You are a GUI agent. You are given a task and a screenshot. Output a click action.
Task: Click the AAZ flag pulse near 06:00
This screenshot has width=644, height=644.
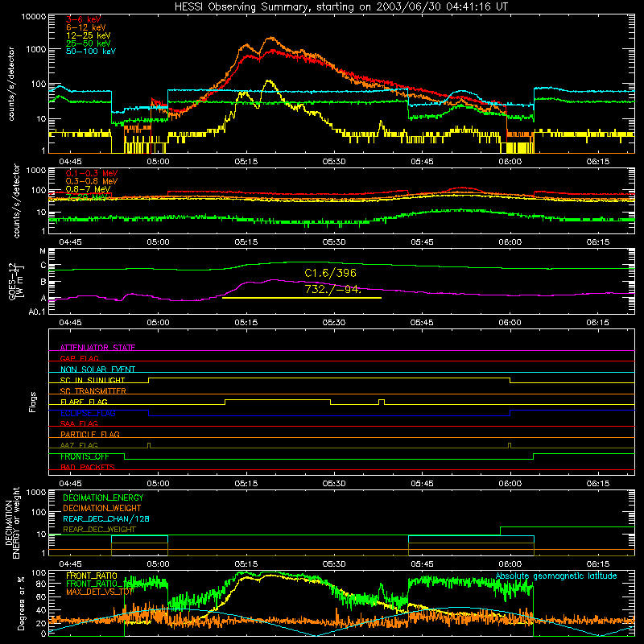(510, 445)
